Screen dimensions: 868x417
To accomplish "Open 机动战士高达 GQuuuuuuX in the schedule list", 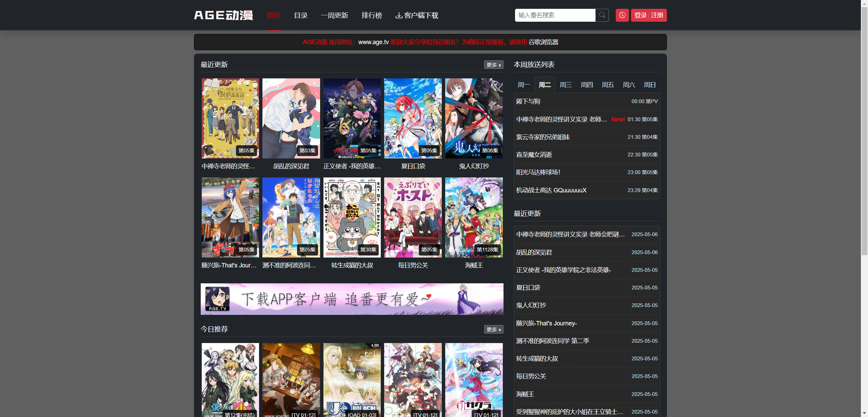I will (x=551, y=190).
